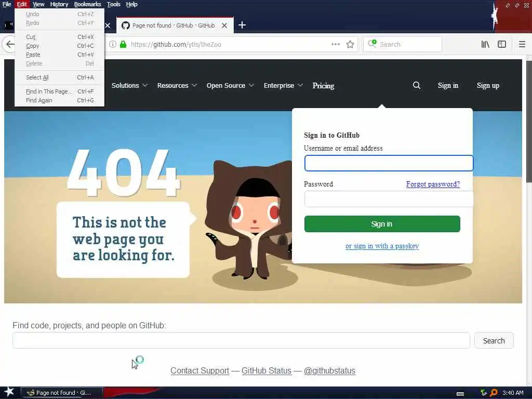Select the Page not found GitHub tab

pyautogui.click(x=175, y=25)
